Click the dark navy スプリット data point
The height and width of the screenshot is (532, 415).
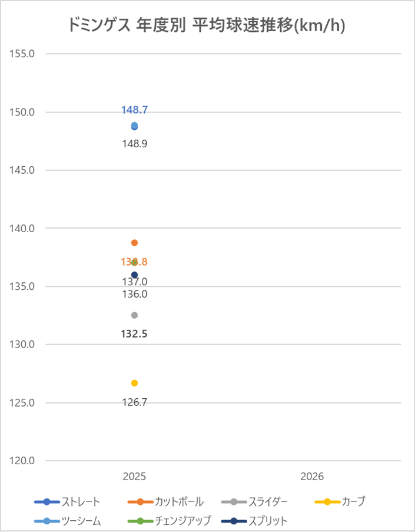[x=134, y=275]
